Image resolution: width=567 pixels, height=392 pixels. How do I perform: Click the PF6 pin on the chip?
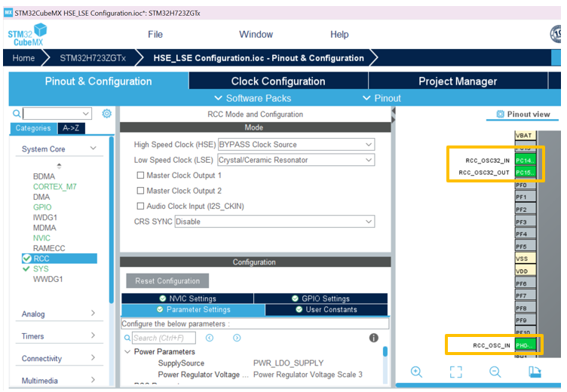[x=526, y=283]
